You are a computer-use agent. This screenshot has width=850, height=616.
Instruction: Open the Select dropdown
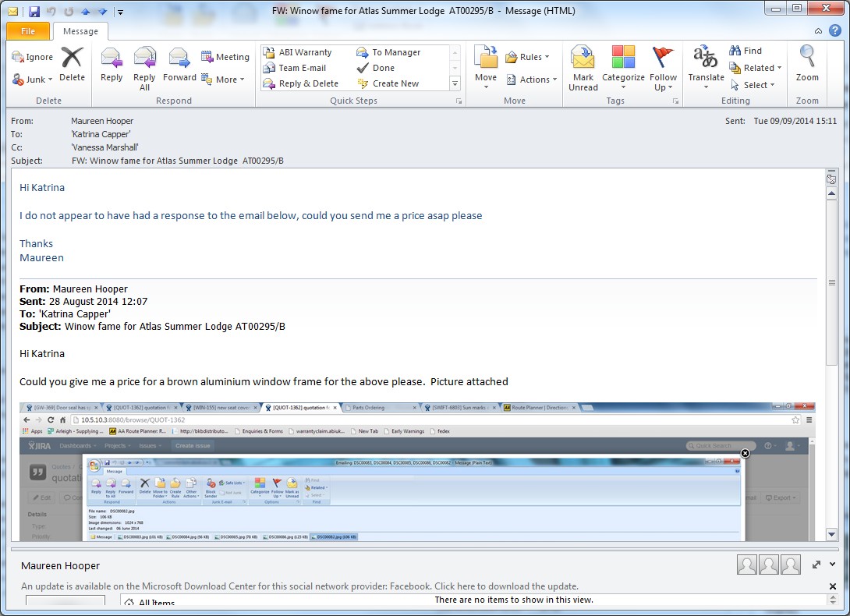coord(753,85)
